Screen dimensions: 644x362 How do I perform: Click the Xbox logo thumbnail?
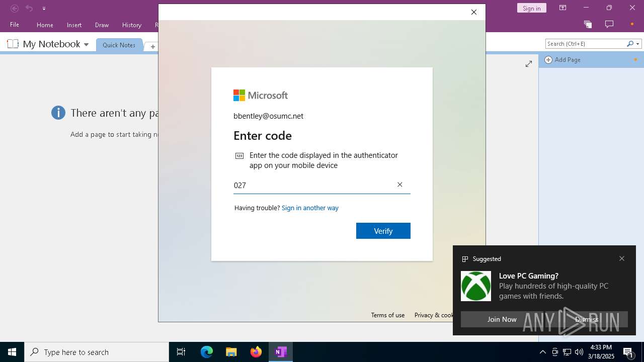coord(476,286)
